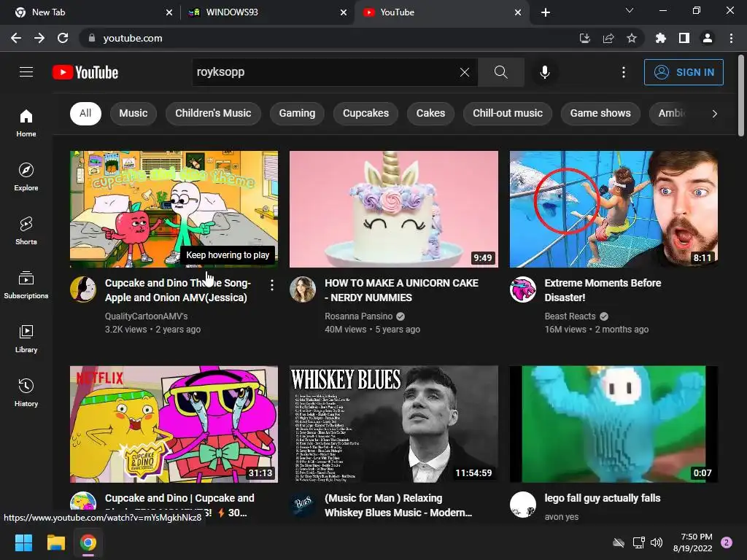Open Beast Reacts channel name link

tap(570, 316)
